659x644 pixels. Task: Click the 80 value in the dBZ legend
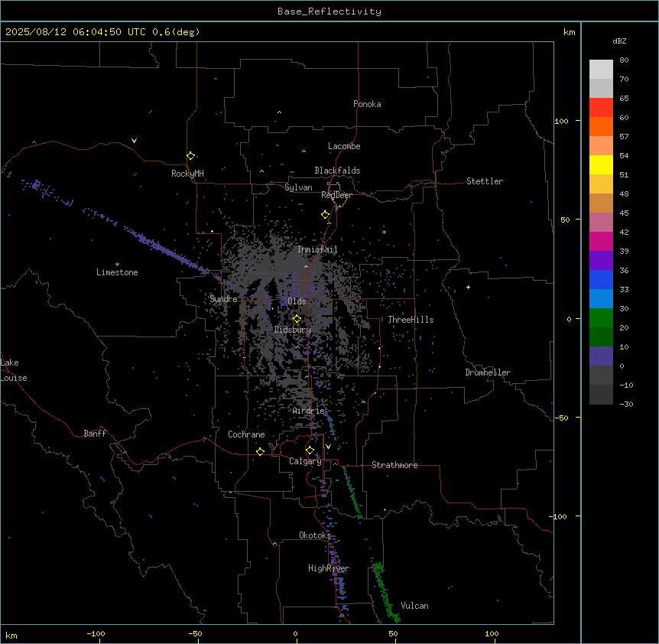click(x=624, y=60)
